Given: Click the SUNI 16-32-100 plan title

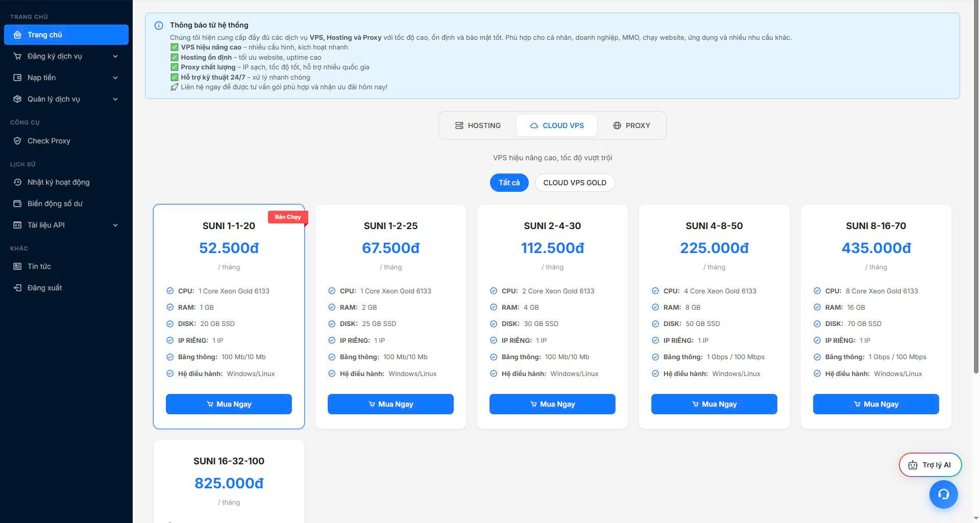Looking at the screenshot, I should point(229,461).
